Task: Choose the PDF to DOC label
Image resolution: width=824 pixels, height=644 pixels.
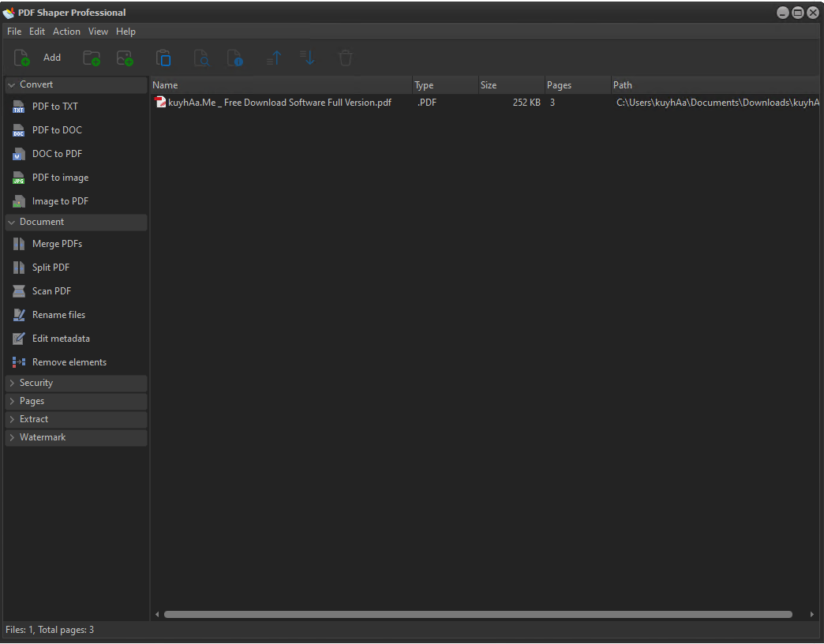Action: coord(58,130)
